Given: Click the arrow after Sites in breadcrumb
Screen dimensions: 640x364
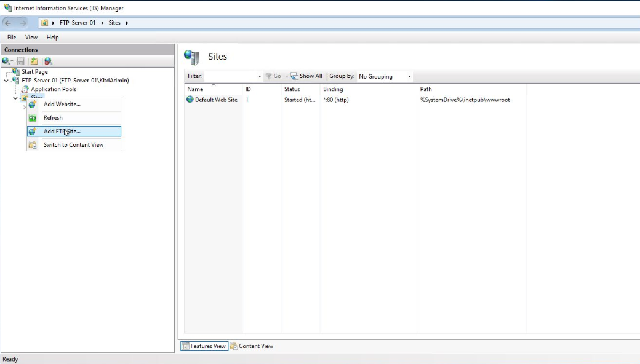Looking at the screenshot, I should 127,23.
